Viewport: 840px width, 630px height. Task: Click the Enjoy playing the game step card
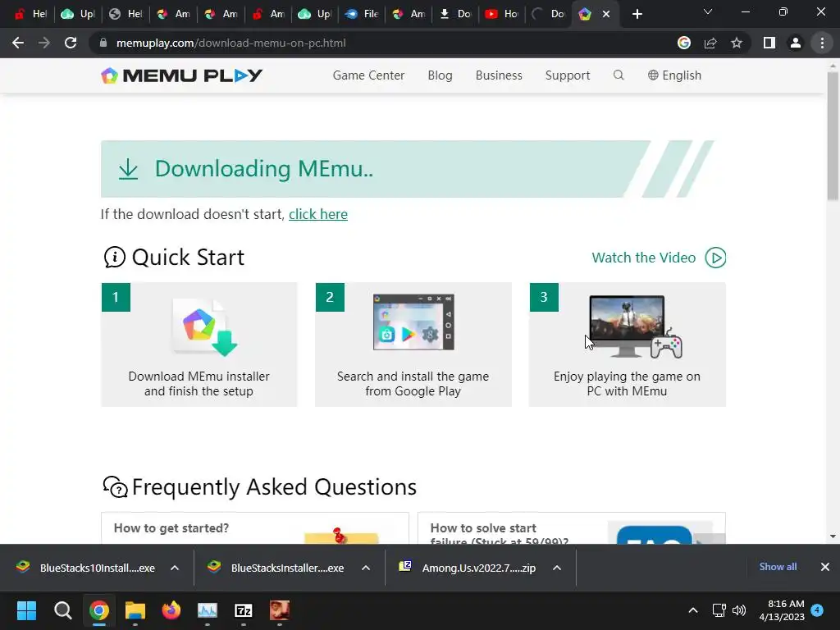tap(628, 345)
